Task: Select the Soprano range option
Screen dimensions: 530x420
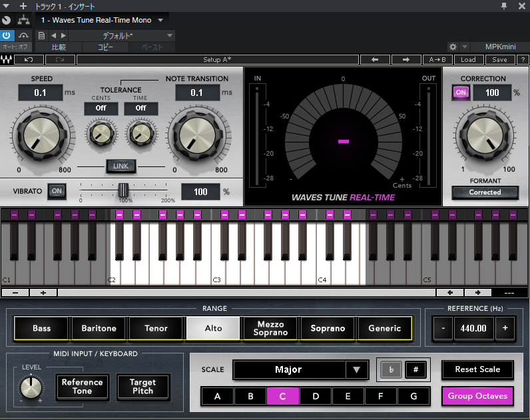Action: [328, 328]
